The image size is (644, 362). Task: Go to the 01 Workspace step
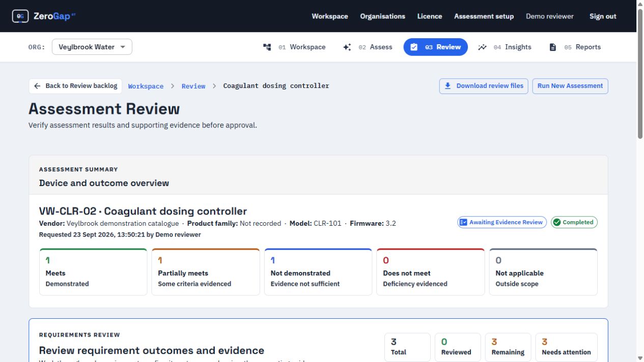pyautogui.click(x=294, y=47)
